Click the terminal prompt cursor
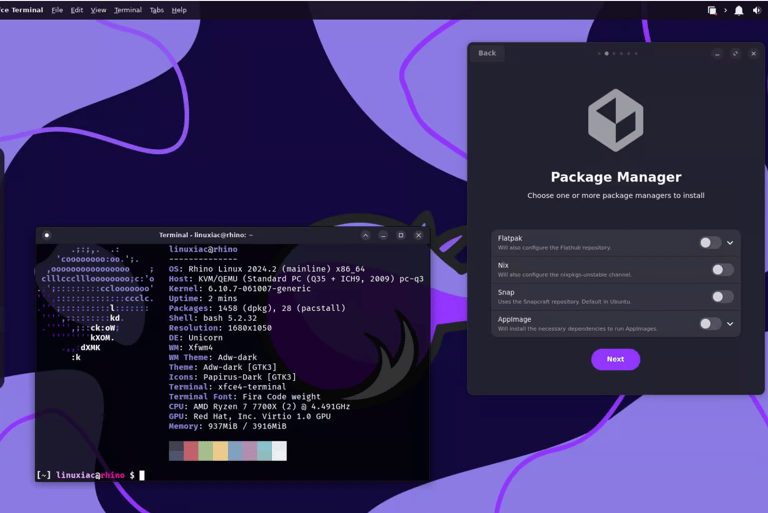The height and width of the screenshot is (513, 768). 142,475
